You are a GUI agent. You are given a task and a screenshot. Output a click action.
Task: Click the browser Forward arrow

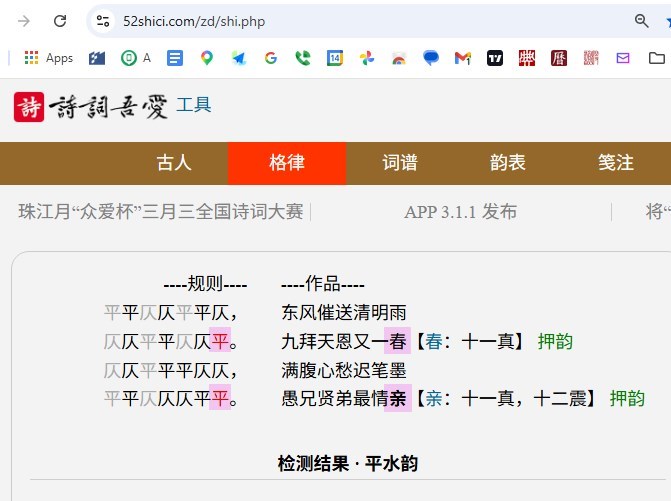[x=24, y=21]
